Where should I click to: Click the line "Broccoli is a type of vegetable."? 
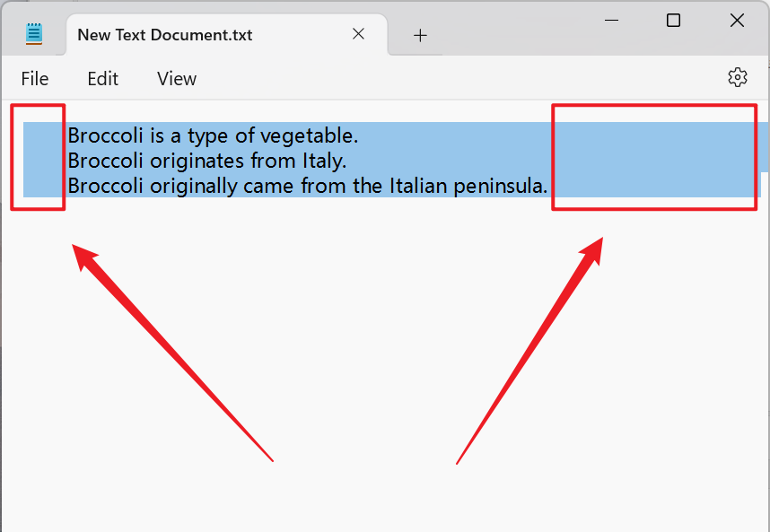(x=213, y=135)
